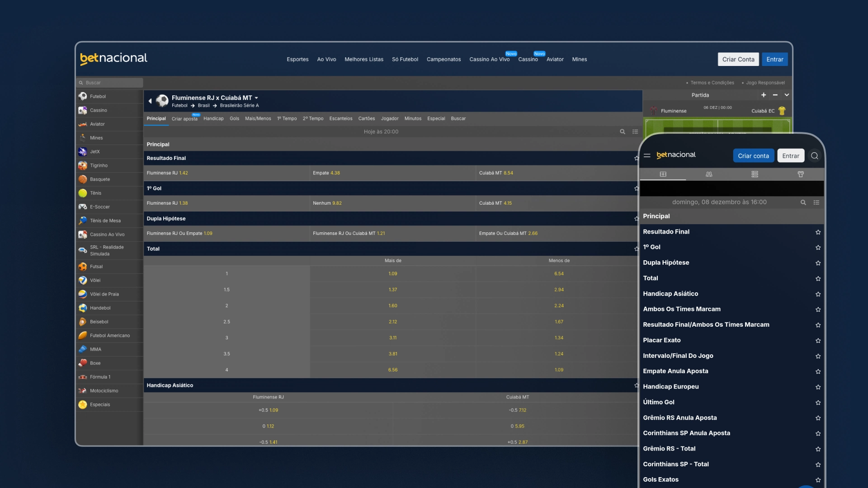This screenshot has height=488, width=868.
Task: Select the Mines sidebar icon
Action: [x=83, y=138]
